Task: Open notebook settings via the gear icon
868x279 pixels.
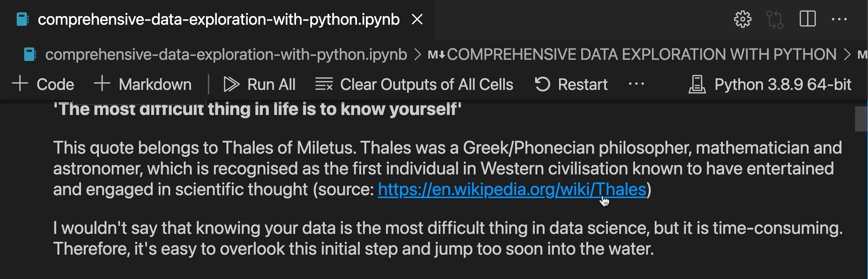Action: [743, 19]
